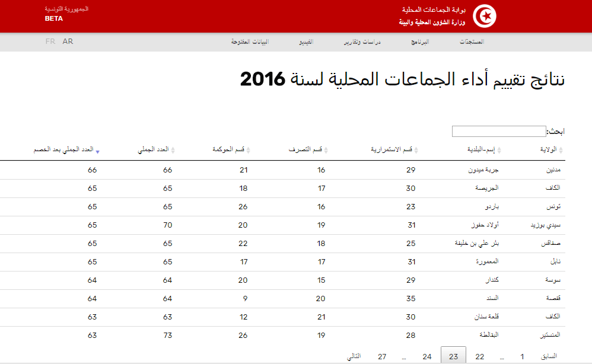
Task: Sort by العدد الجملي column arrow icon
Action: pos(173,150)
